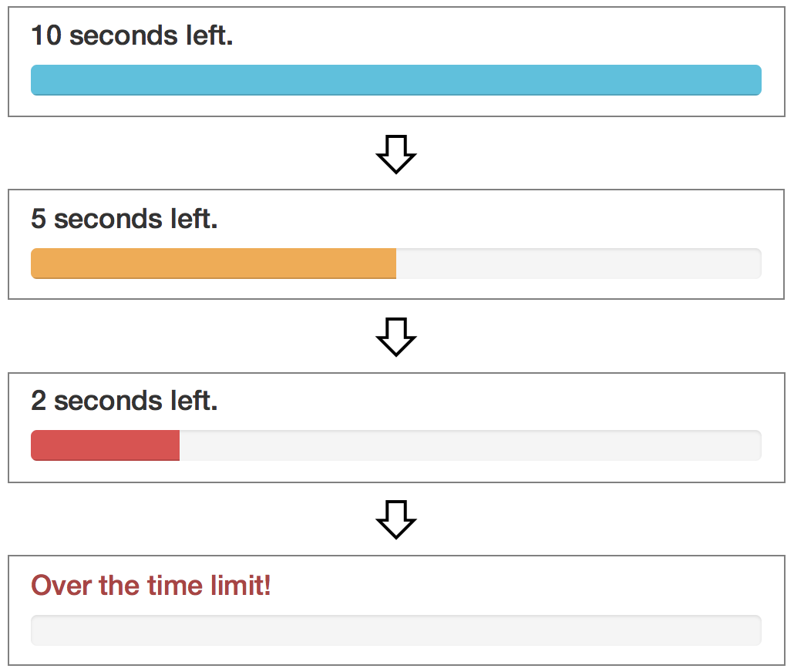Click the number '5' in the second heading
Viewport: 794px width, 672px height.
[x=39, y=219]
